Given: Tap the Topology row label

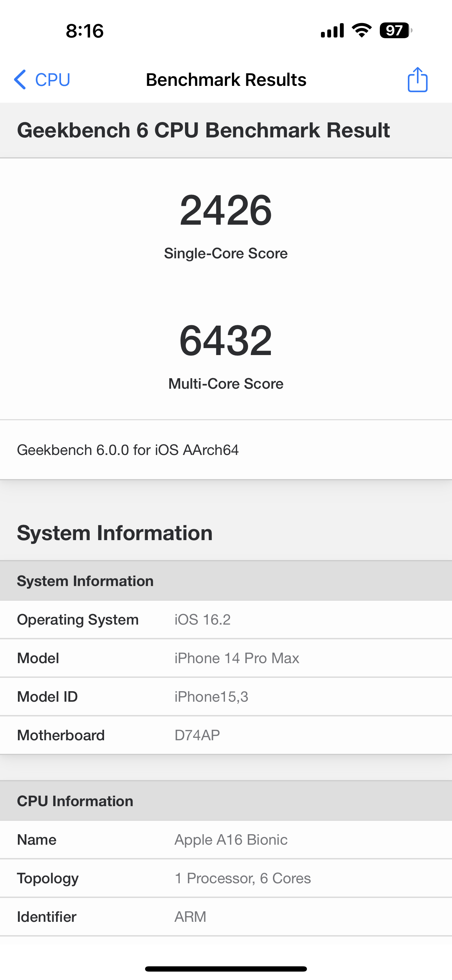Looking at the screenshot, I should [48, 878].
